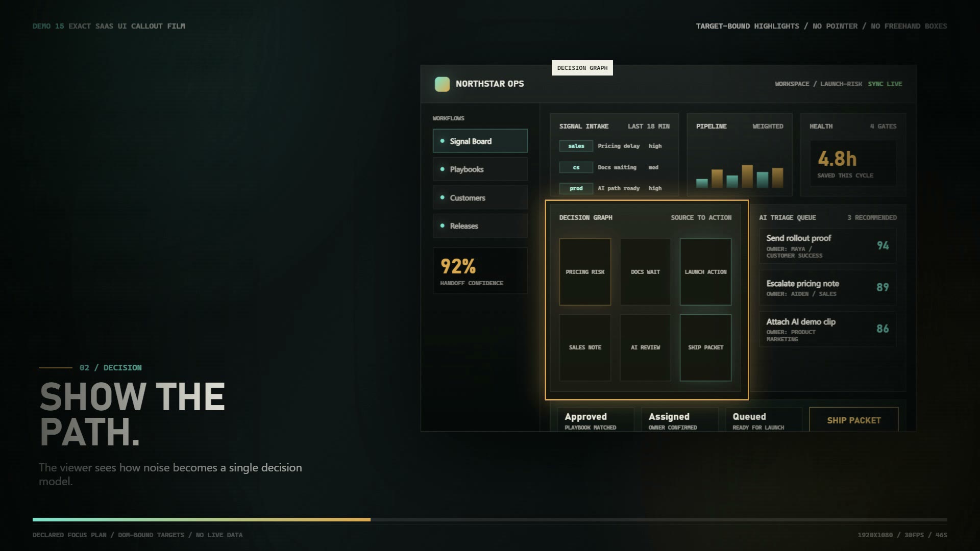Viewport: 980px width, 551px height.
Task: Open the Releases workflow
Action: pos(480,226)
